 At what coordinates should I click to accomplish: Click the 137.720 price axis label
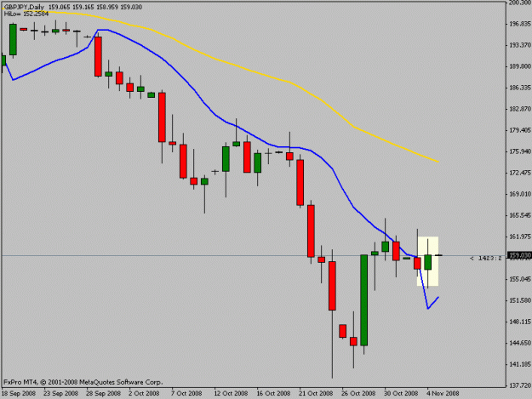pyautogui.click(x=520, y=385)
